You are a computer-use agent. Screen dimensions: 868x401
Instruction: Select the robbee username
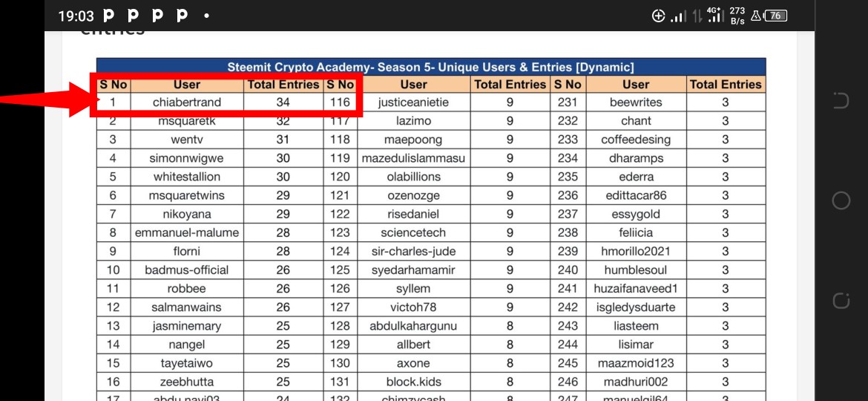[x=186, y=289]
